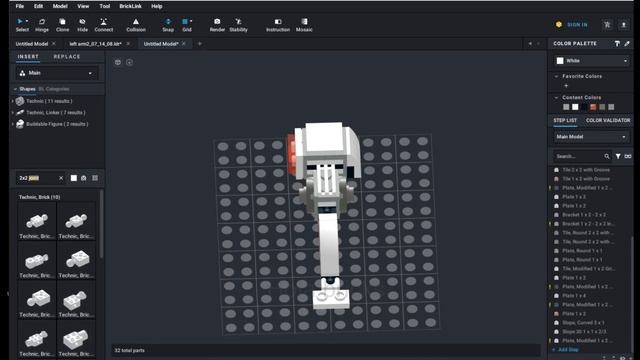This screenshot has height=360, width=640.
Task: Select the eyedropper color picker tool
Action: 627,44
